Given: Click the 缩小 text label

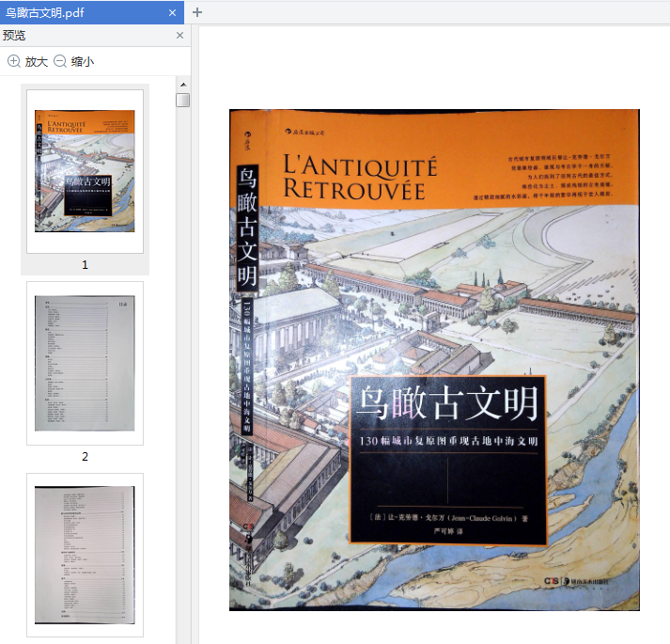Looking at the screenshot, I should pyautogui.click(x=83, y=61).
